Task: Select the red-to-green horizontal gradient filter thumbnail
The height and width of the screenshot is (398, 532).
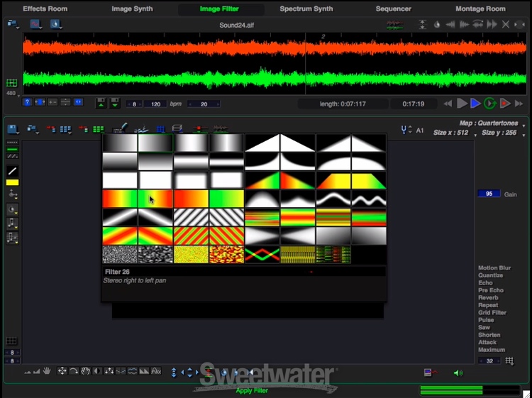Action: point(120,199)
